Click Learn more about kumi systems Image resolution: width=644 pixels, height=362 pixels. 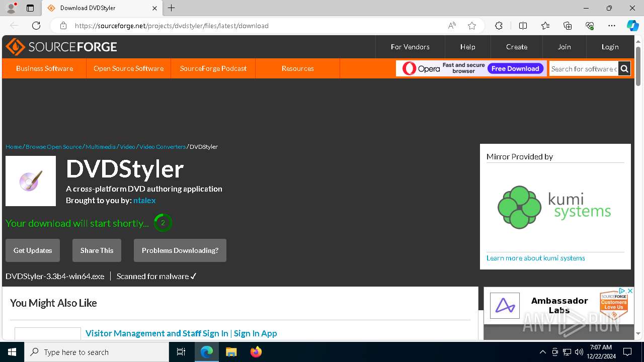point(536,258)
